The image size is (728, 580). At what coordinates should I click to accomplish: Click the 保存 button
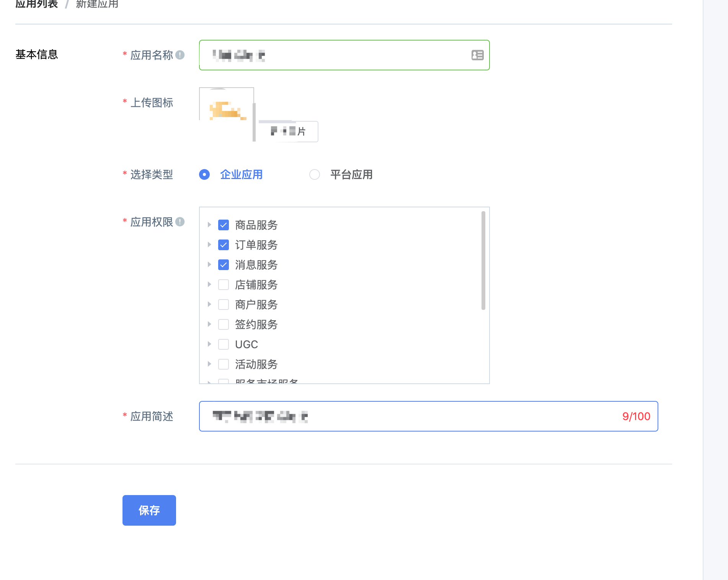[149, 510]
